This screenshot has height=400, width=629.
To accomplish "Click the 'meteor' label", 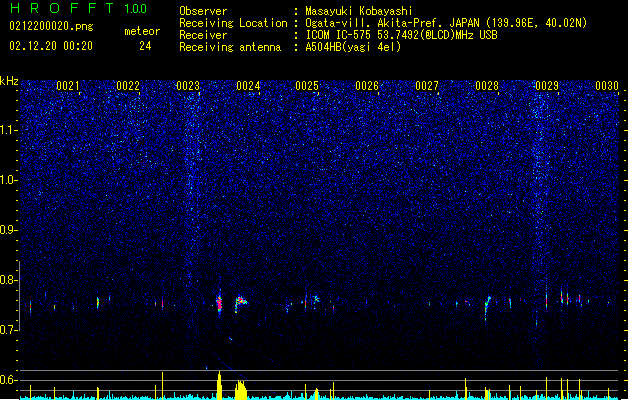I will pos(142,31).
